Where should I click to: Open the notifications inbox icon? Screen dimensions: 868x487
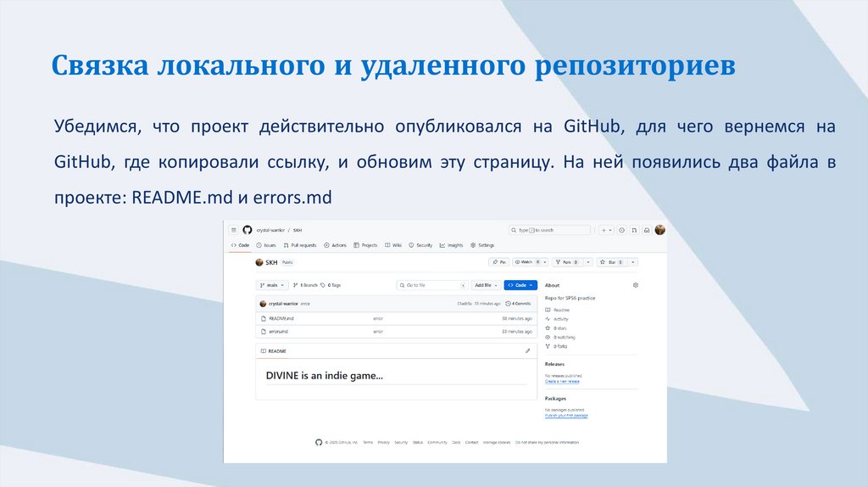click(647, 230)
